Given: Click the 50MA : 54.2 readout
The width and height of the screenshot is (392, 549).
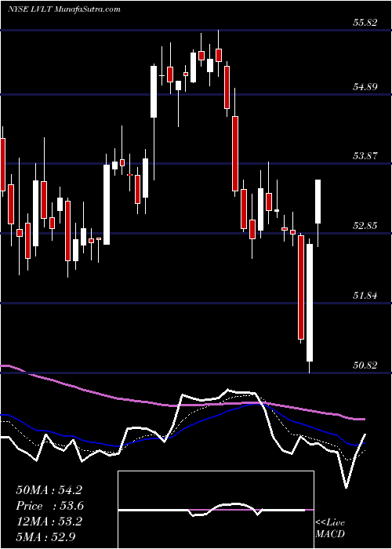Looking at the screenshot, I should click(49, 490).
